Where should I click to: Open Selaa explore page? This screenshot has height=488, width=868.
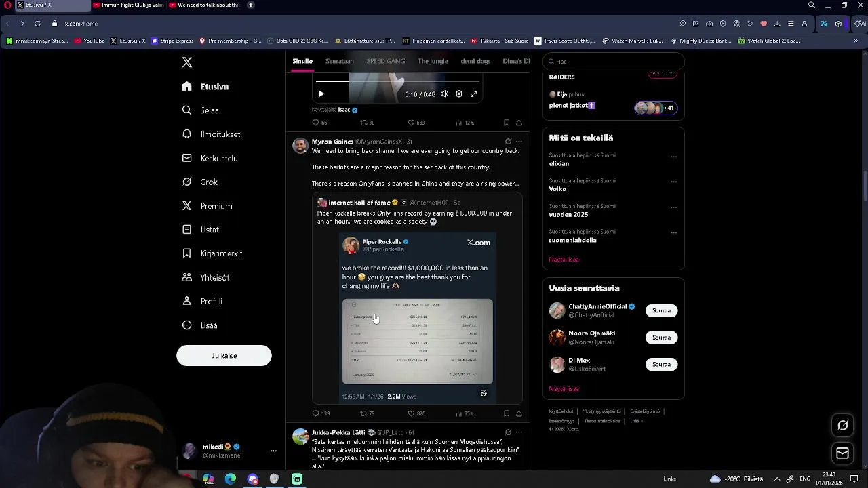[201, 110]
